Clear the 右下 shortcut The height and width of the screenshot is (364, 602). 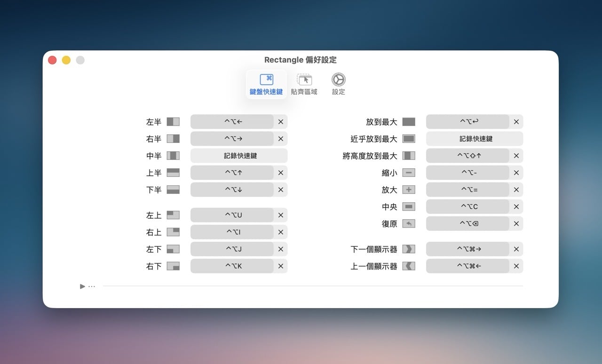(x=281, y=266)
